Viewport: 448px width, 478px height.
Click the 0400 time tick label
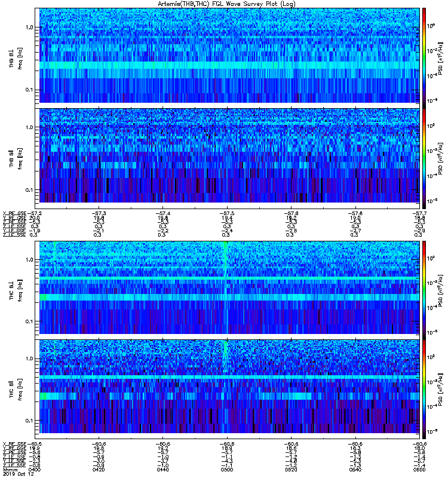pos(35,470)
